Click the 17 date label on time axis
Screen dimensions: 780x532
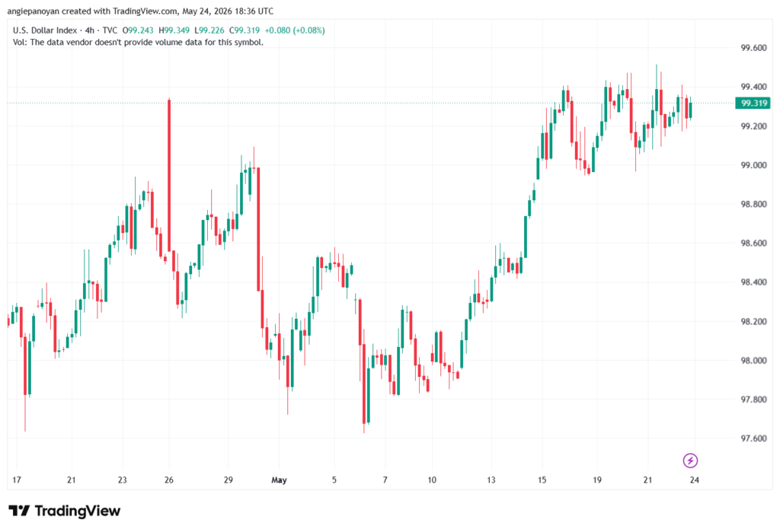tap(17, 479)
